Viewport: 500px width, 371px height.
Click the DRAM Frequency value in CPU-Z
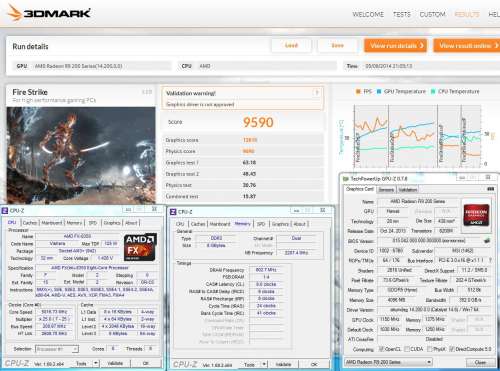(x=266, y=270)
